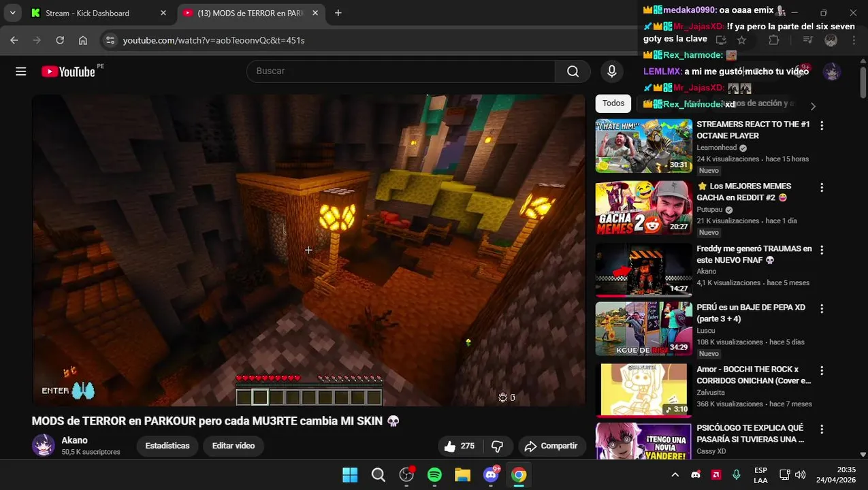Open Akano channel name link
This screenshot has width=868, height=490.
point(74,440)
